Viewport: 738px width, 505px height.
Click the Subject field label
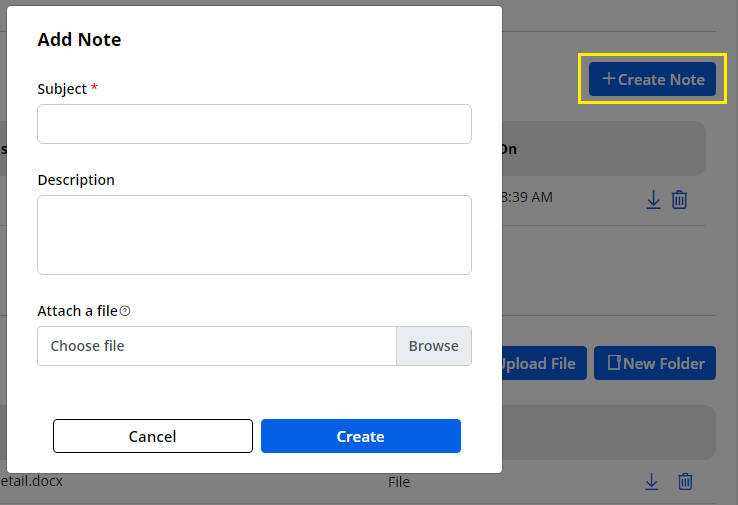[62, 89]
